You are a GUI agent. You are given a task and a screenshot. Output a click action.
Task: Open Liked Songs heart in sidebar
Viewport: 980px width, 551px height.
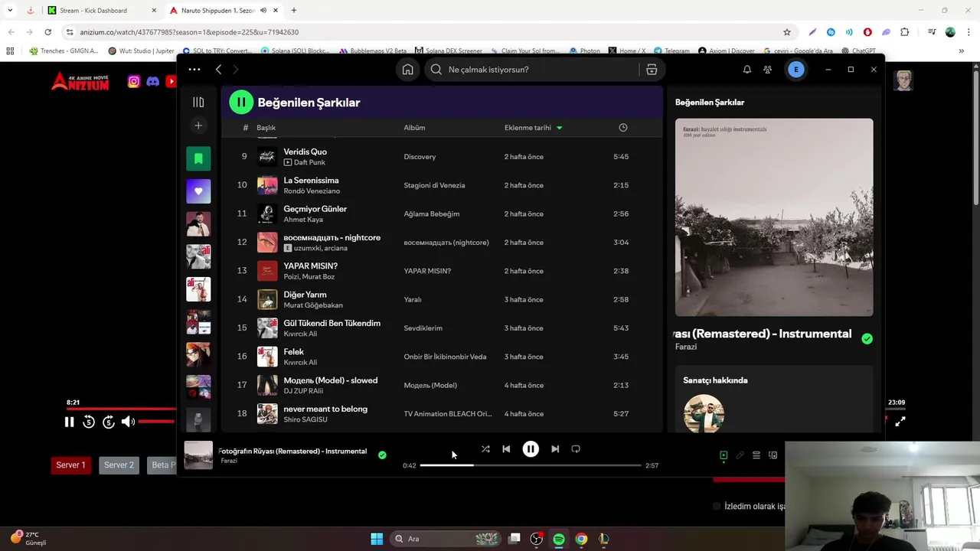click(198, 191)
